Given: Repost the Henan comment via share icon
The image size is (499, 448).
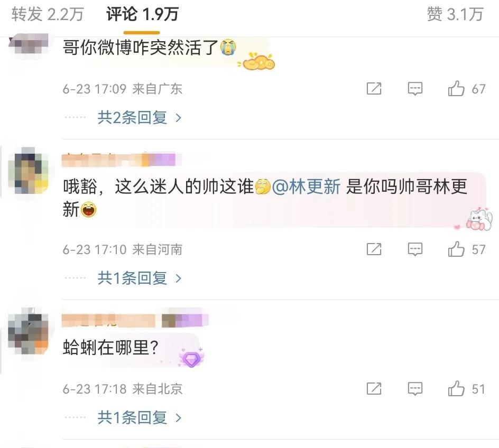Looking at the screenshot, I should coord(374,249).
